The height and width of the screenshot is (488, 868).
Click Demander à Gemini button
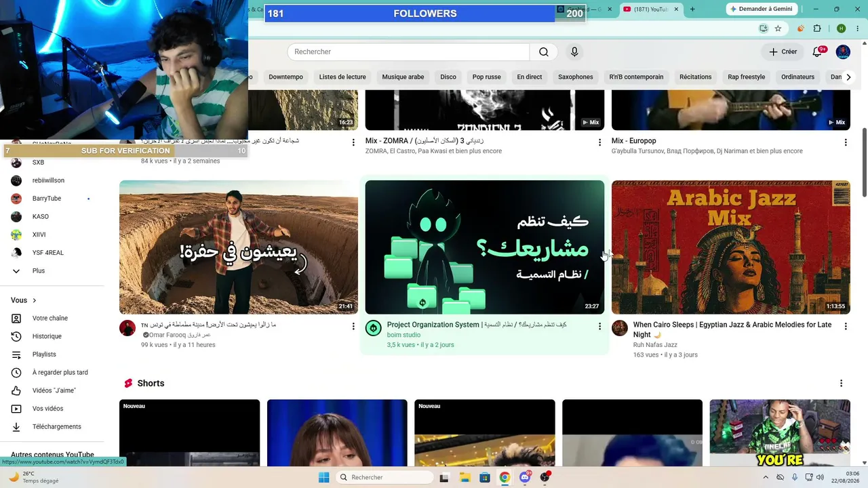tap(760, 9)
